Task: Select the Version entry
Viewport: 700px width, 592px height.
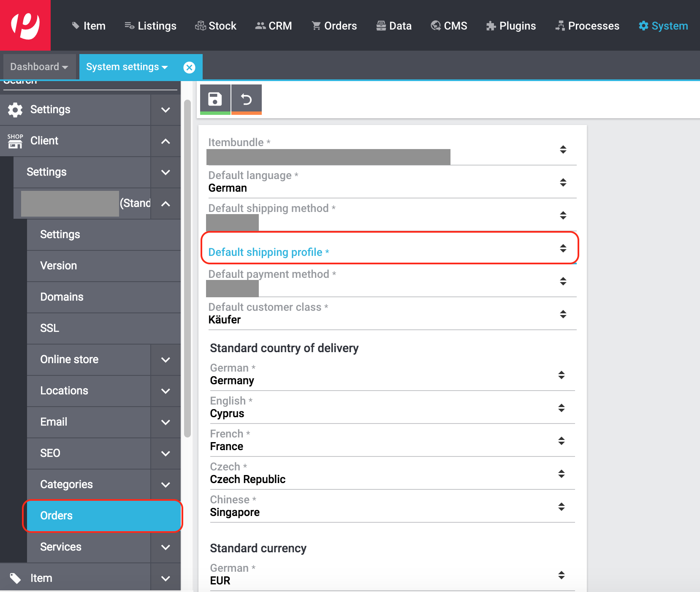Action: tap(103, 266)
